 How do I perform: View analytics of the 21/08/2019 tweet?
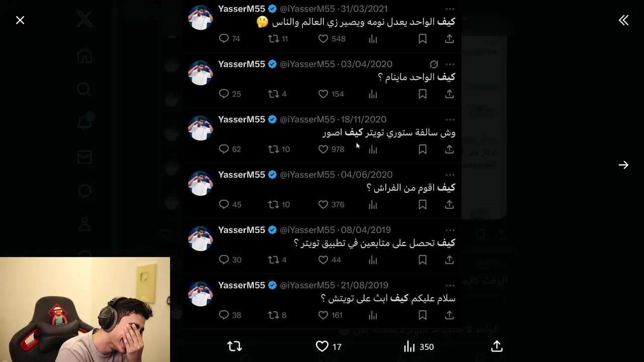pos(373,315)
